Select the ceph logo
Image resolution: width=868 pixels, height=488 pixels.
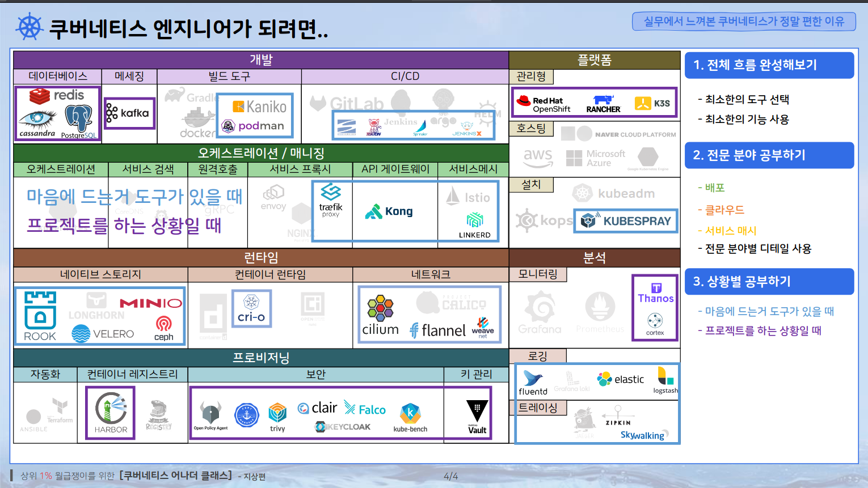pyautogui.click(x=164, y=328)
